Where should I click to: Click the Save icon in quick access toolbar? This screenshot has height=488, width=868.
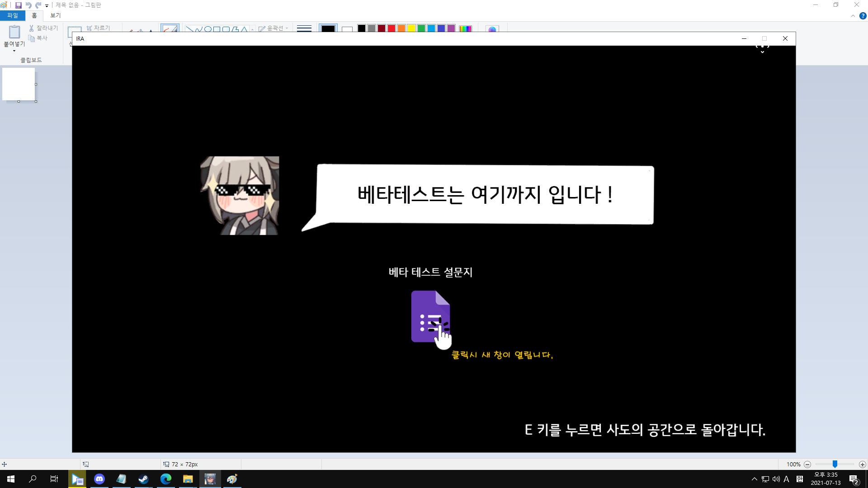tap(19, 5)
